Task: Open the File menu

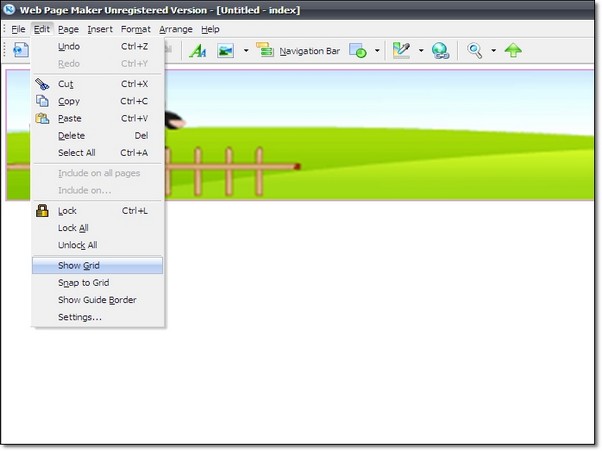Action: point(18,29)
